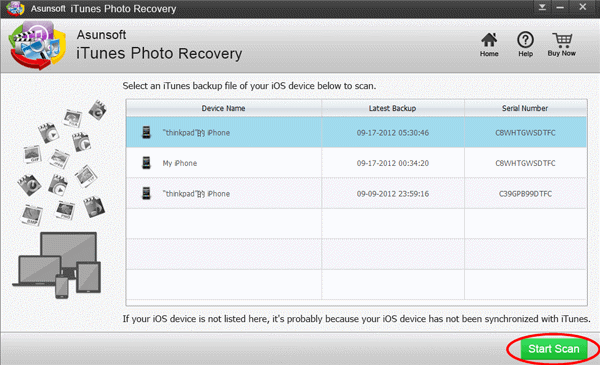Click the phone icon beside My iPhone
600x365 pixels.
point(146,163)
